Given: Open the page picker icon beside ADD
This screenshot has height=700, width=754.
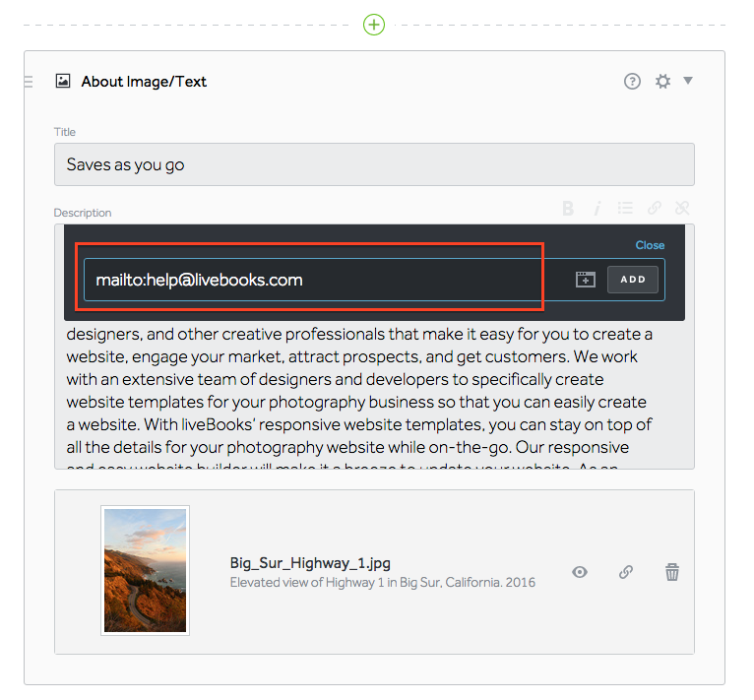Looking at the screenshot, I should click(x=586, y=280).
